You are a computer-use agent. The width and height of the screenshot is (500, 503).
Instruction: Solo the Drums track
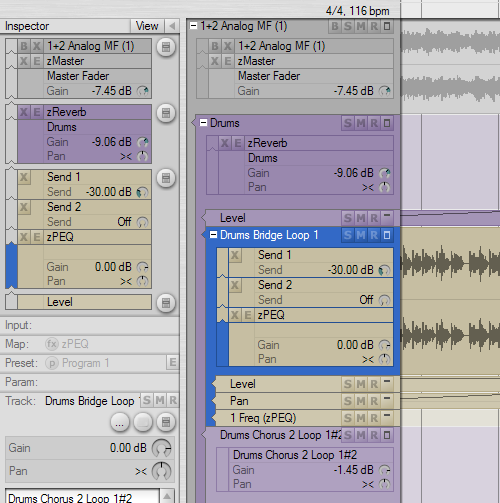347,123
